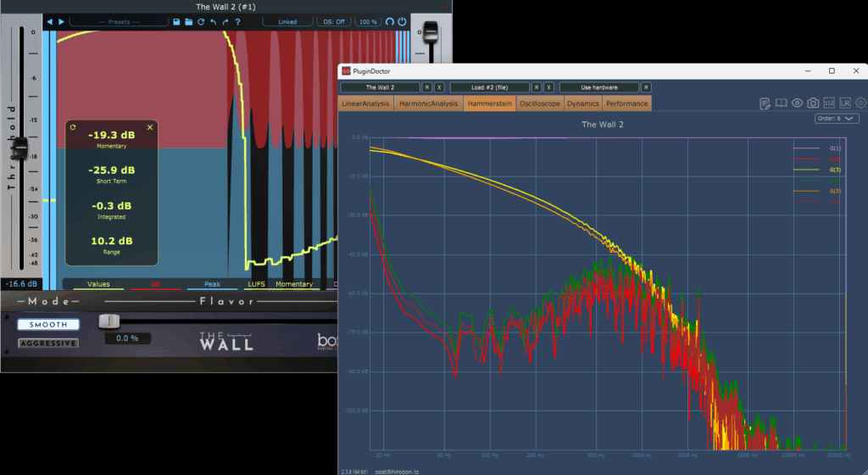Take snapshot with the camera icon

pos(813,103)
